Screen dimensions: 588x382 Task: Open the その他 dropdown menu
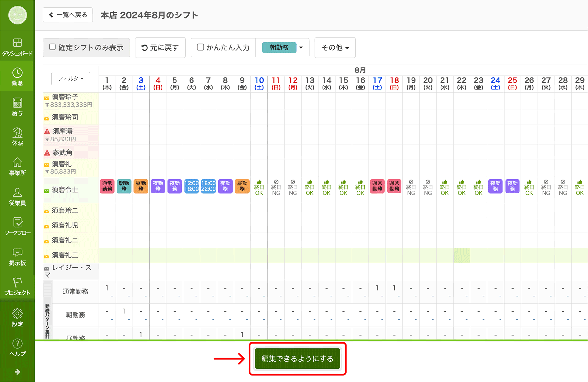pos(335,47)
